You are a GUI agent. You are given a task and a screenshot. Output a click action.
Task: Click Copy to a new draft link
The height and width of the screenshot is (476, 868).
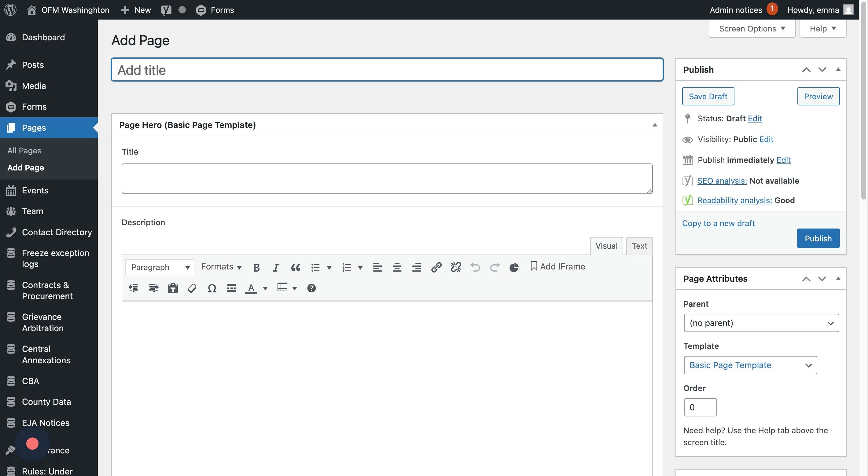click(x=718, y=223)
